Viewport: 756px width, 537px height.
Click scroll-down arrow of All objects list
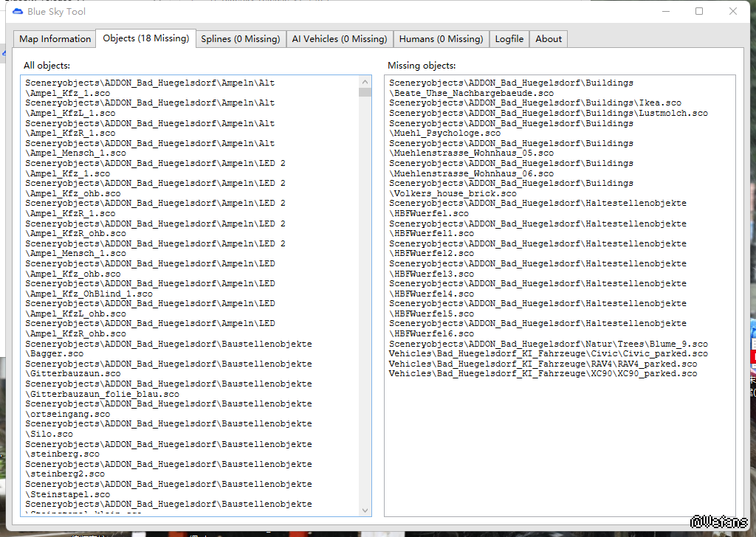(x=365, y=510)
